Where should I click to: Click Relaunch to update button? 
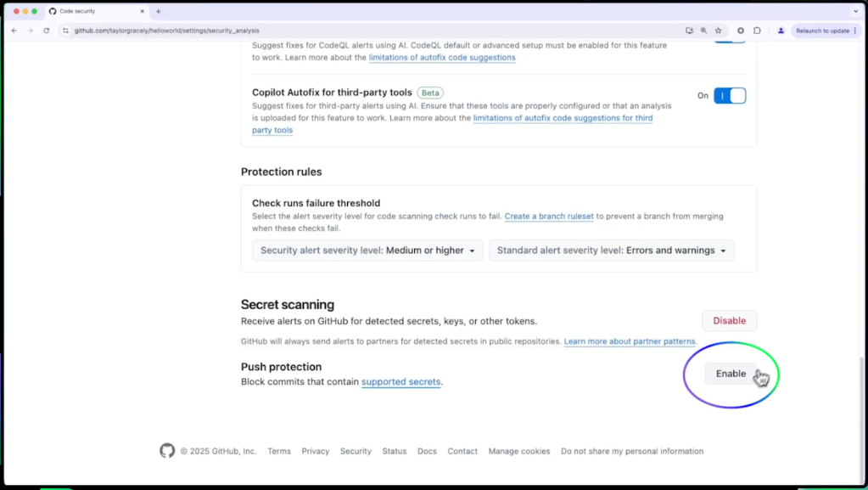pyautogui.click(x=822, y=31)
